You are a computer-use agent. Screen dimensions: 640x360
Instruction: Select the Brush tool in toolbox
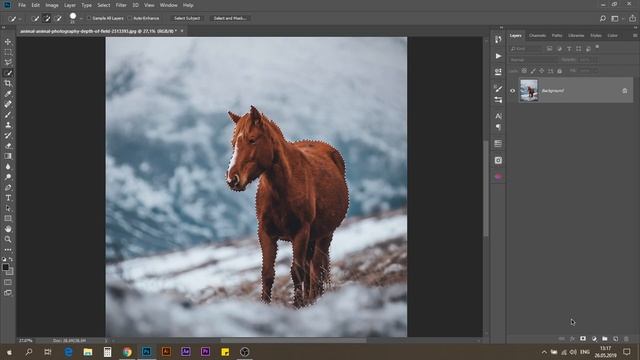pos(8,115)
